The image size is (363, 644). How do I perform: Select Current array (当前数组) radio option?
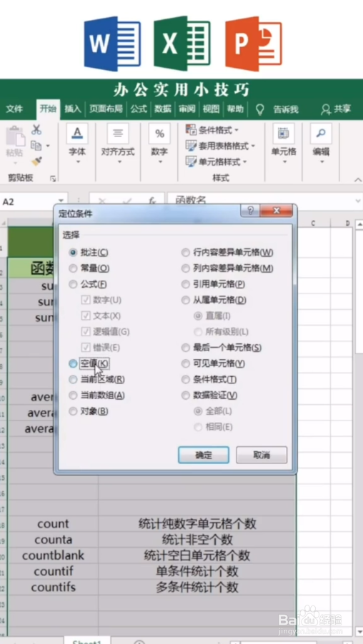pyautogui.click(x=73, y=396)
